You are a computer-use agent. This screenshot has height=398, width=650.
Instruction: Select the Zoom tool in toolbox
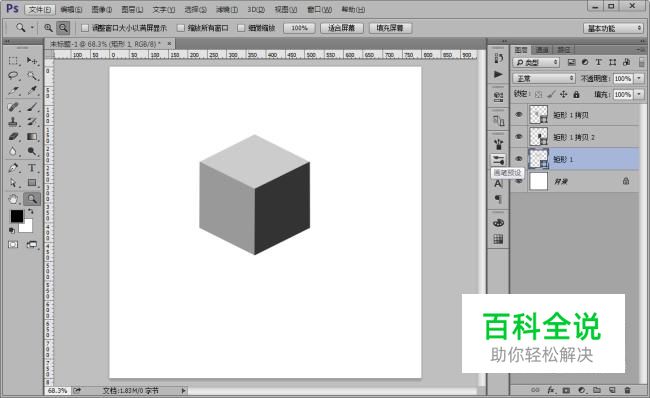(x=32, y=199)
